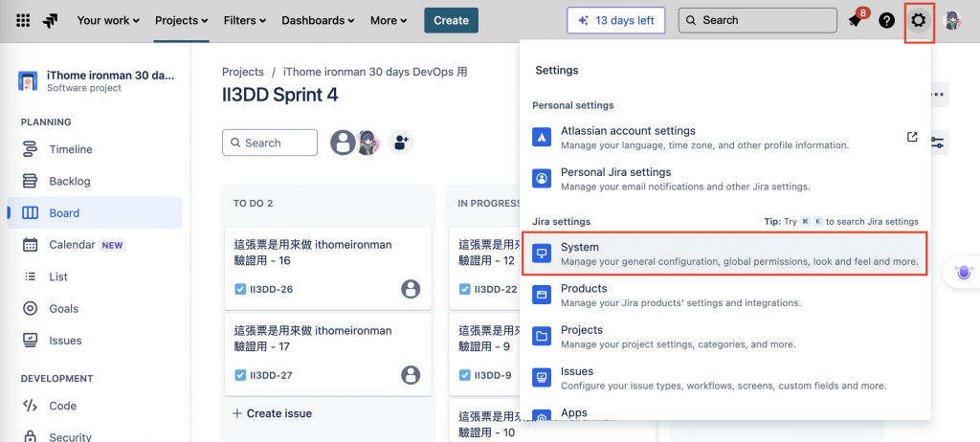
Task: Open the app switcher grid icon
Action: 23,21
